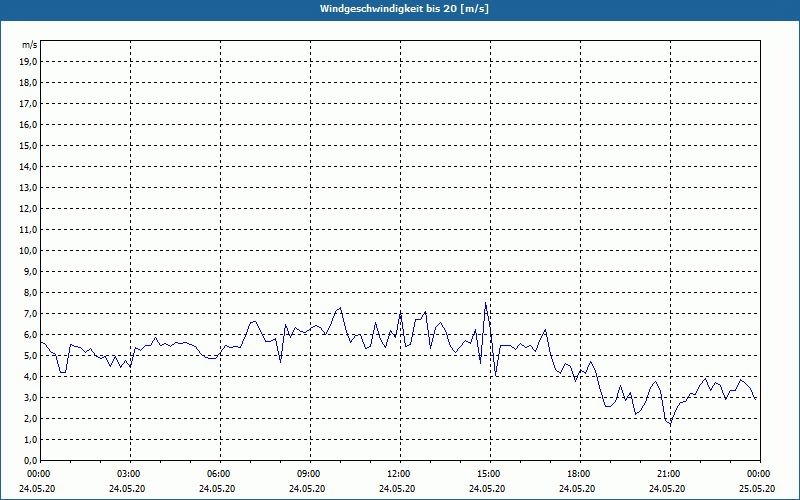Select the '12,0' y-axis tick label

point(28,208)
